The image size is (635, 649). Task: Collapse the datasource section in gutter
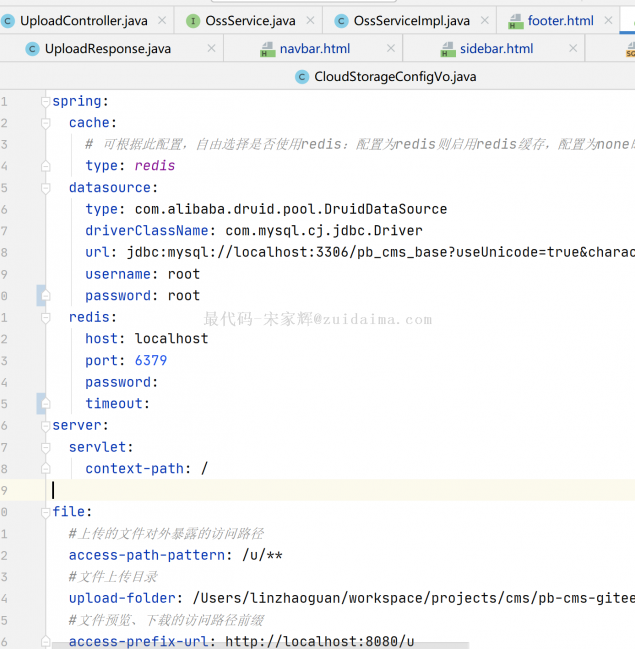44,188
